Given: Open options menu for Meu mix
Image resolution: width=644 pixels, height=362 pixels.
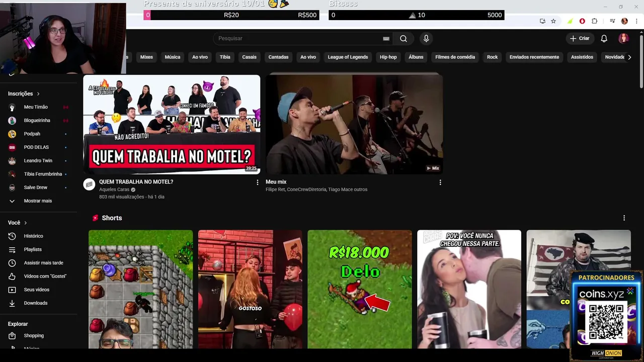Looking at the screenshot, I should (440, 182).
